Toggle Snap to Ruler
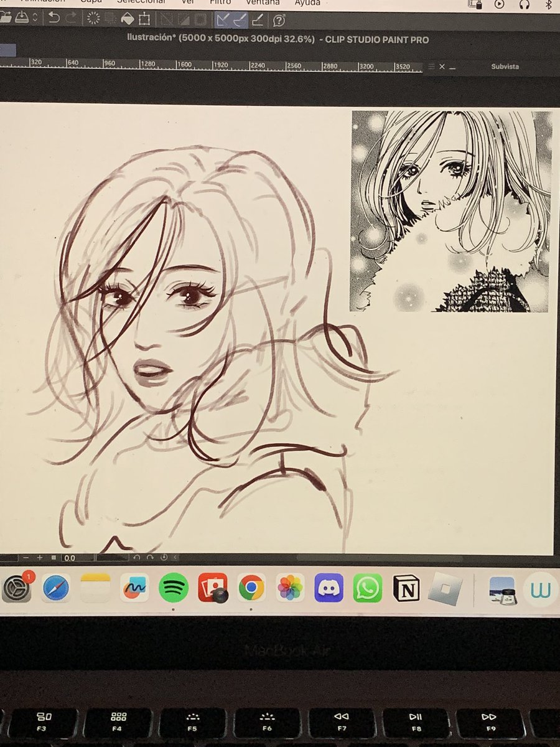Image resolution: width=560 pixels, height=747 pixels. coord(222,20)
